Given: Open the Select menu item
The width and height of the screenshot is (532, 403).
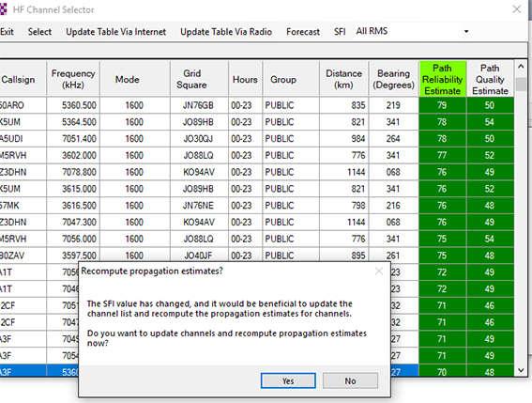Looking at the screenshot, I should click(39, 32).
